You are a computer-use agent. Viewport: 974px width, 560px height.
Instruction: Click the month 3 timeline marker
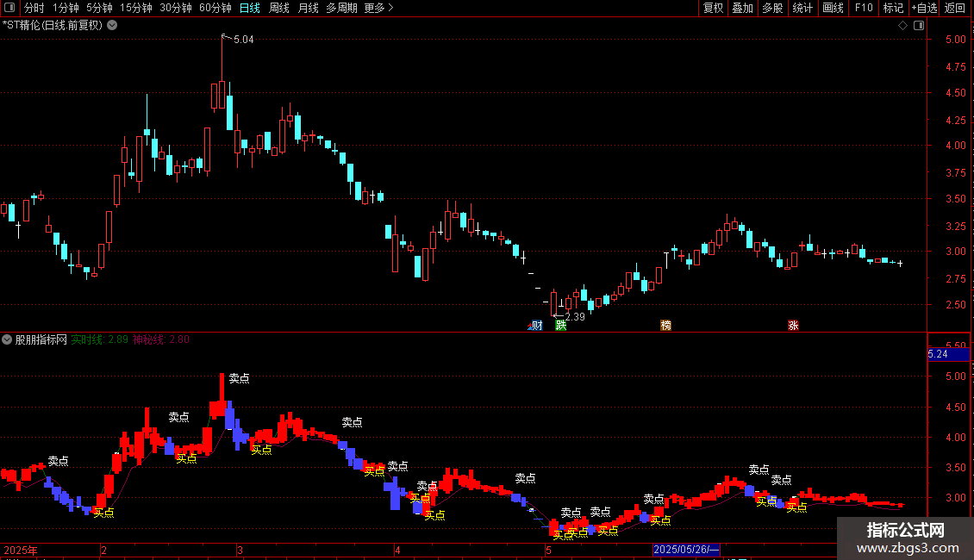point(239,550)
